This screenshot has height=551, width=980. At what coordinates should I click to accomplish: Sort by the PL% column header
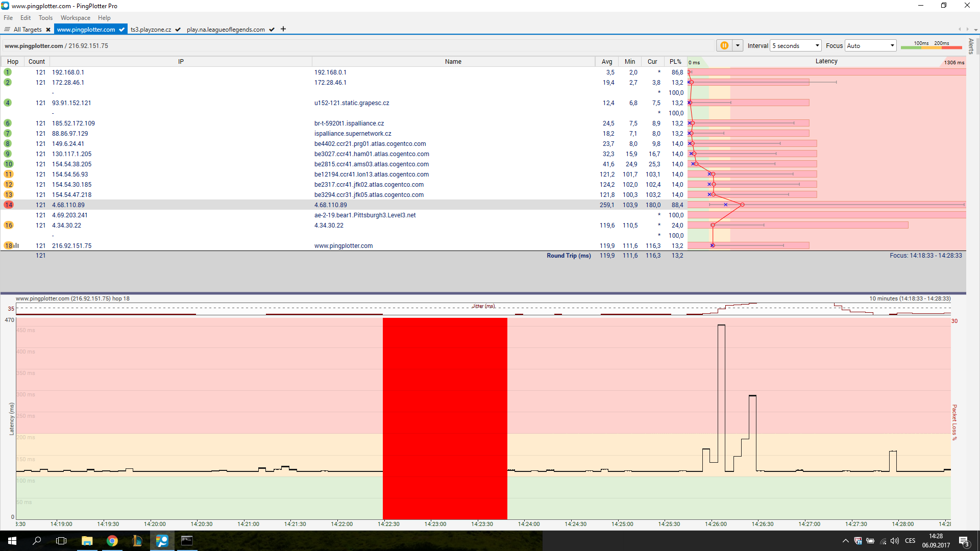coord(675,61)
